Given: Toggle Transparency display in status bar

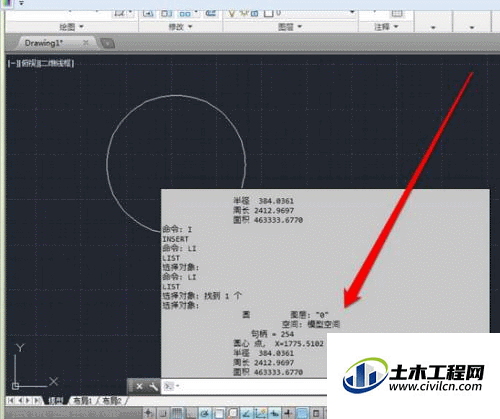Looking at the screenshot, I should pyautogui.click(x=302, y=413).
